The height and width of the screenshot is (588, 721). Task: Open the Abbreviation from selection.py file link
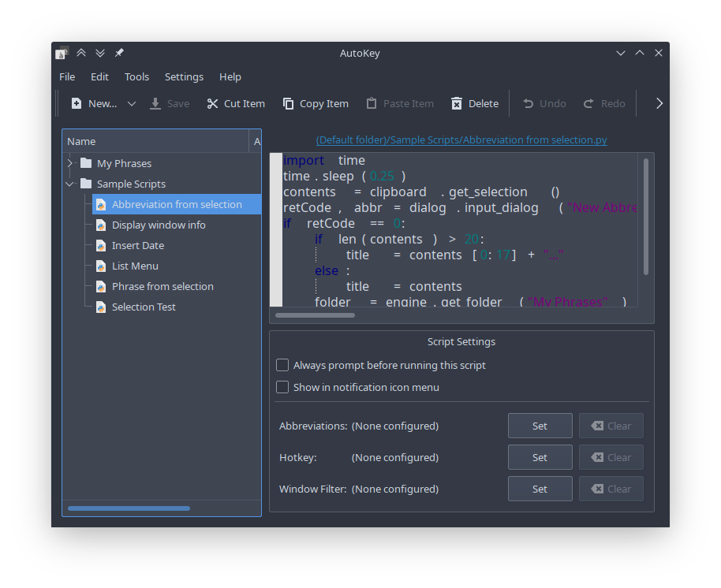tap(461, 140)
